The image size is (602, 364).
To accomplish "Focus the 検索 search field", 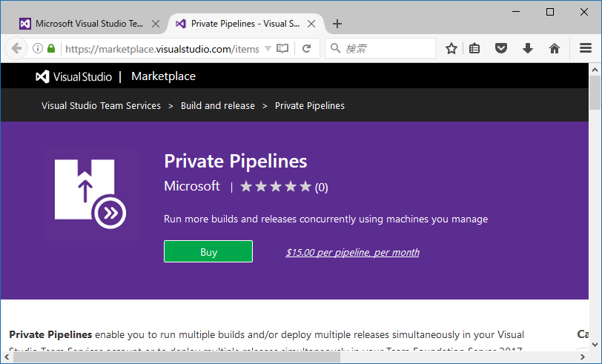I will tap(380, 48).
